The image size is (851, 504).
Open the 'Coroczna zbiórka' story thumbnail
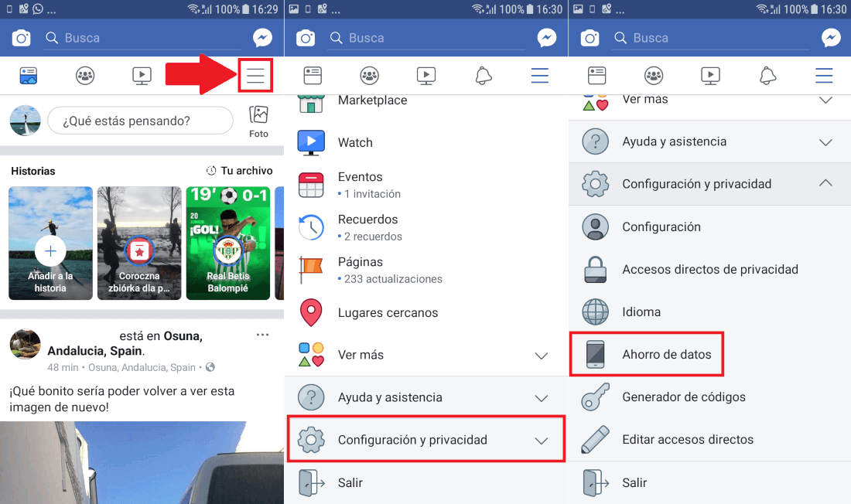[139, 243]
